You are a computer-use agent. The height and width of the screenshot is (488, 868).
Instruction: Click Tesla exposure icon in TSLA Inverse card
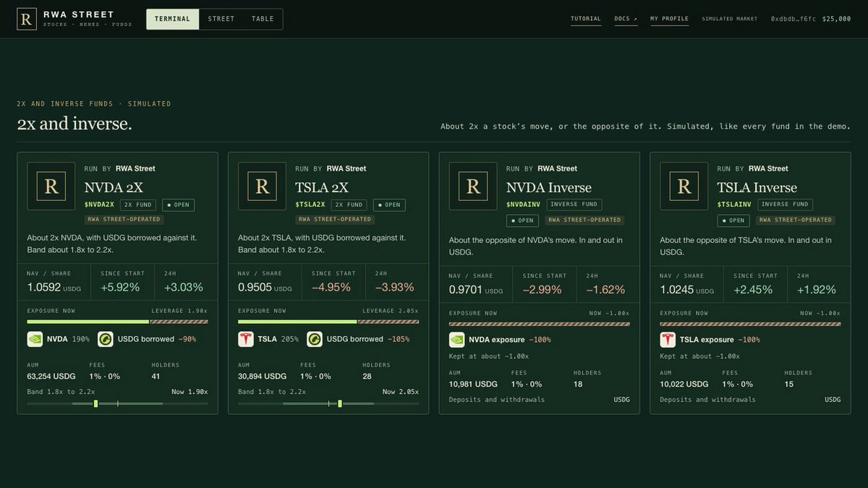coord(668,340)
